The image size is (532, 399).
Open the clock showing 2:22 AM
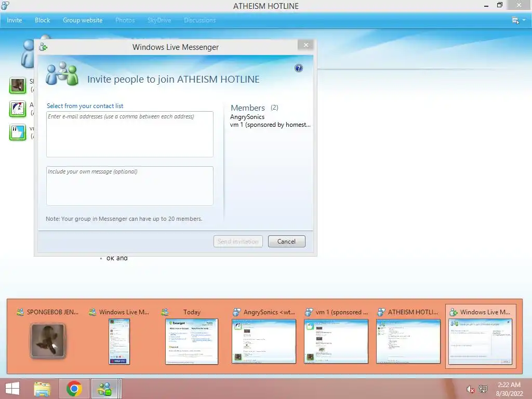point(509,389)
